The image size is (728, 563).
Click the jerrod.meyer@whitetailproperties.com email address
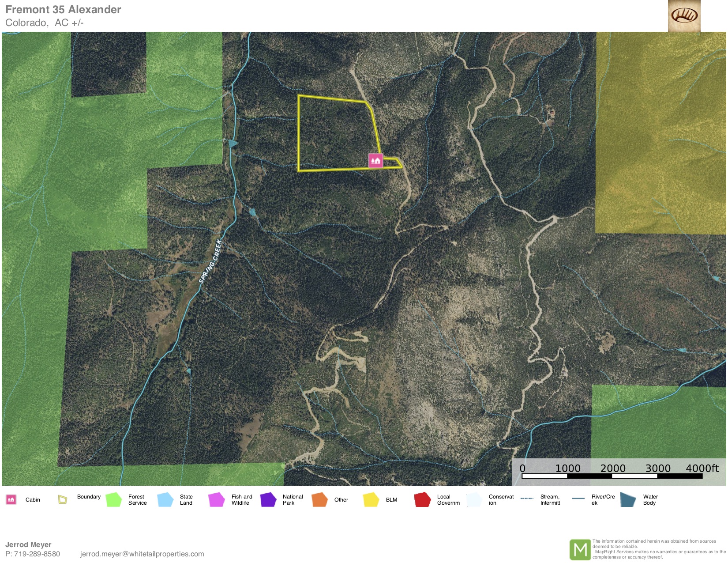[142, 554]
